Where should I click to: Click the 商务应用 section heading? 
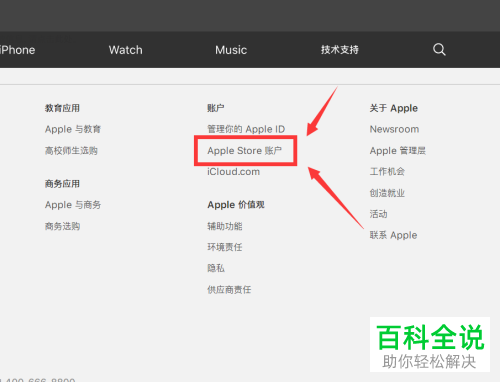point(62,184)
